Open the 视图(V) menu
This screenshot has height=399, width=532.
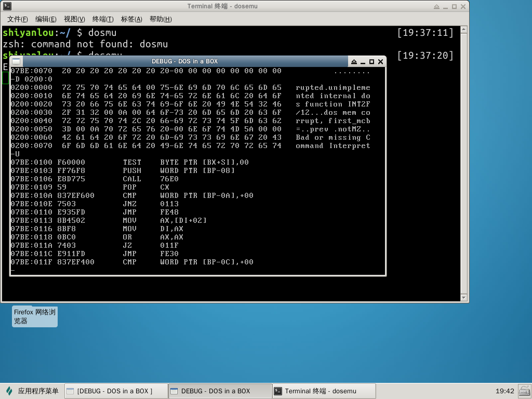click(74, 19)
